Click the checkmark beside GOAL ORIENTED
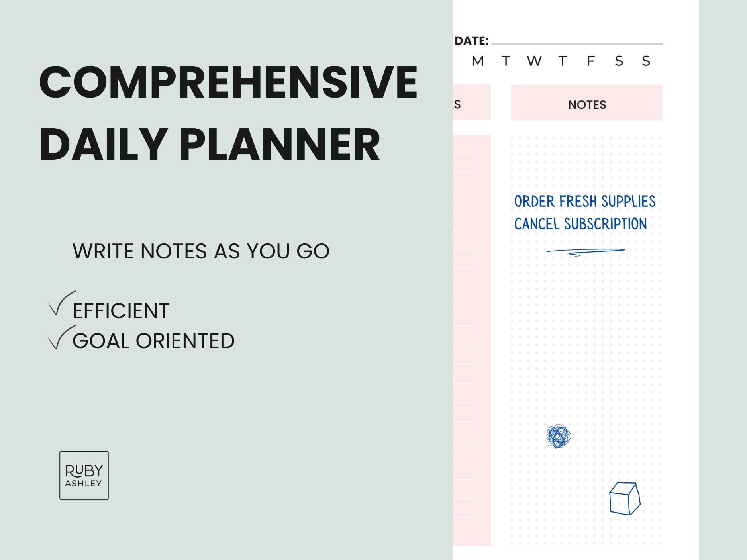Screen dimensions: 747x560 click(61, 338)
